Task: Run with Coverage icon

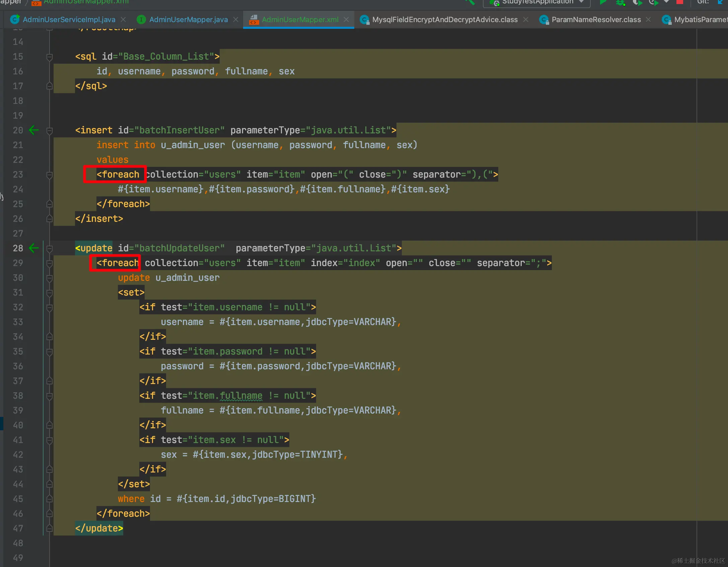Action: click(637, 2)
